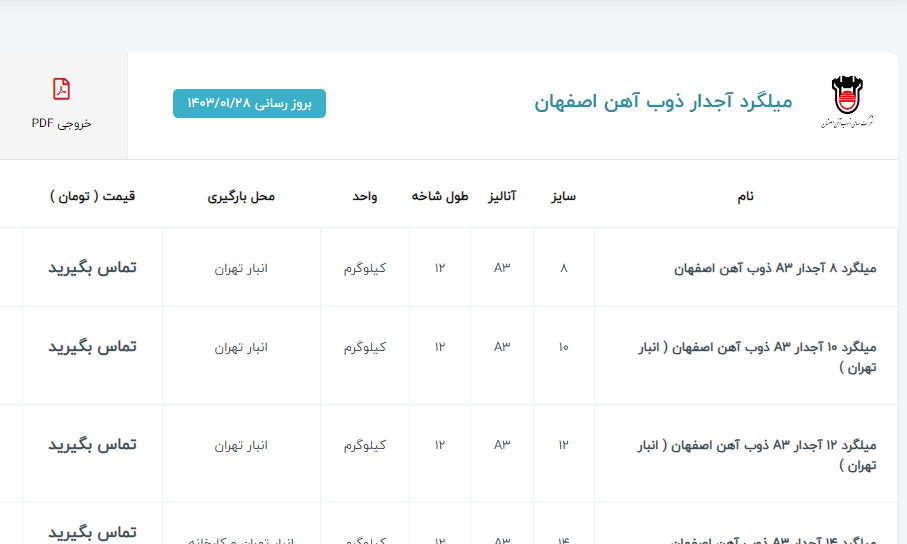Click the میلگرد آجدار ذوب آهن اصفهان title
Viewport: 907px width, 544px height.
pos(663,102)
